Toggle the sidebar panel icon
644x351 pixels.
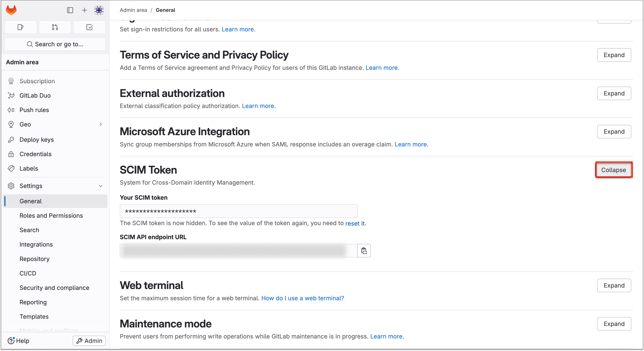(x=70, y=10)
